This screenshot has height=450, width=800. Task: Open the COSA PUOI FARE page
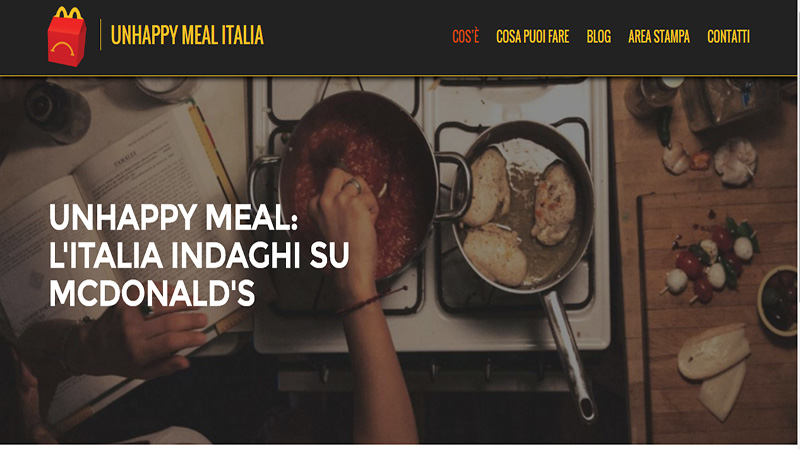point(533,37)
